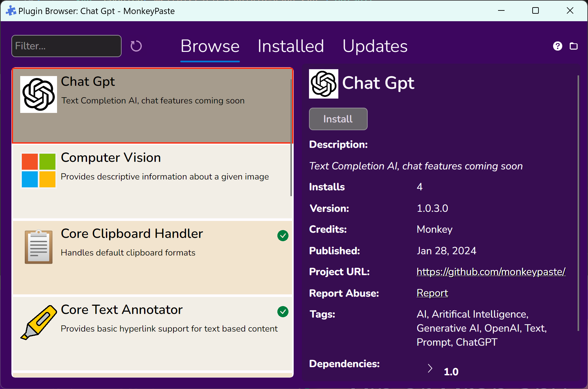Open the help question mark icon
Image resolution: width=588 pixels, height=389 pixels.
(x=557, y=46)
